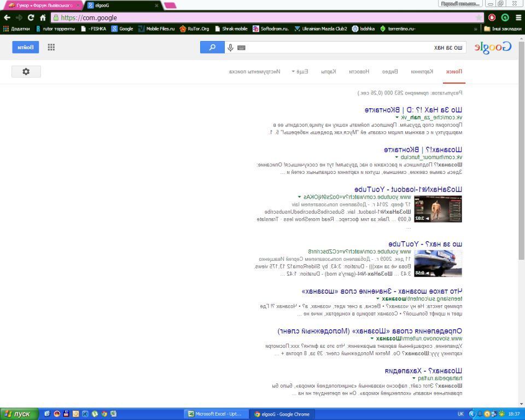Select the Карты search tab
This screenshot has width=525, height=420.
[x=329, y=72]
